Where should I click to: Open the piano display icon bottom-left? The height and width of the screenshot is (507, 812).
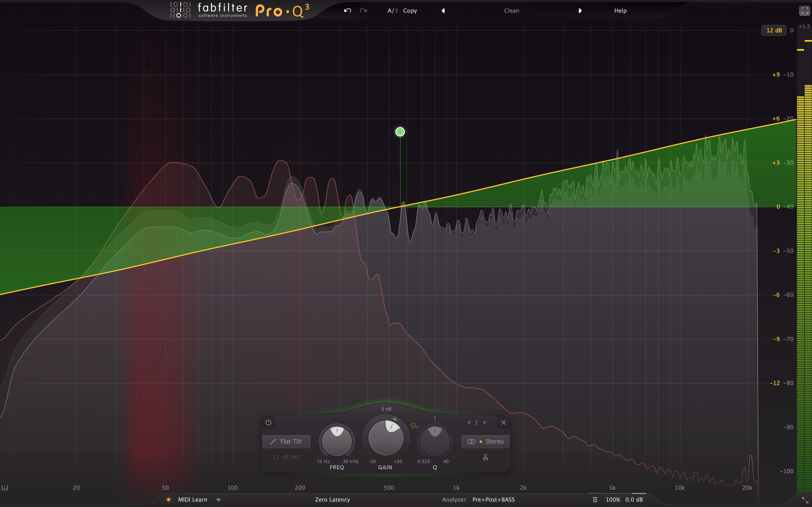tap(5, 488)
